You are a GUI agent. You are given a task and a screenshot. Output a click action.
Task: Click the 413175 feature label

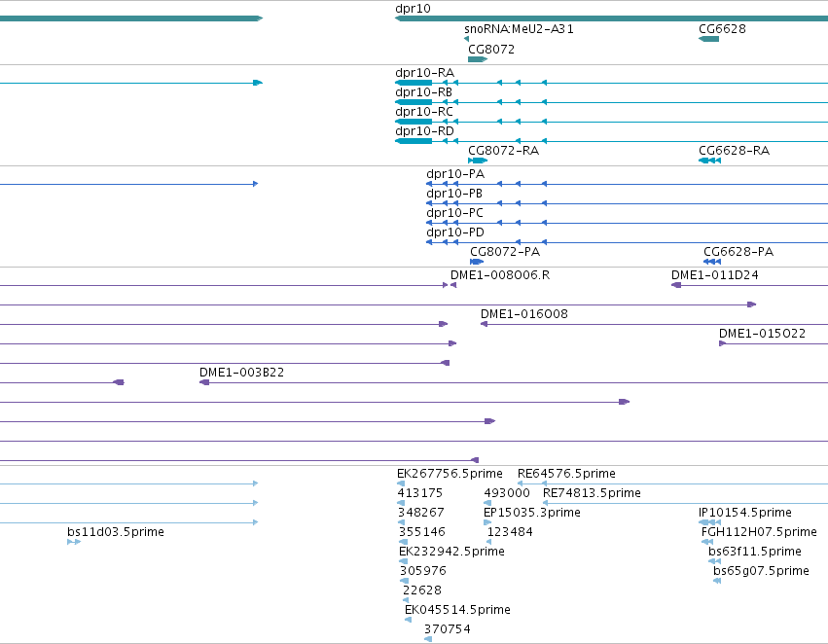pyautogui.click(x=419, y=493)
